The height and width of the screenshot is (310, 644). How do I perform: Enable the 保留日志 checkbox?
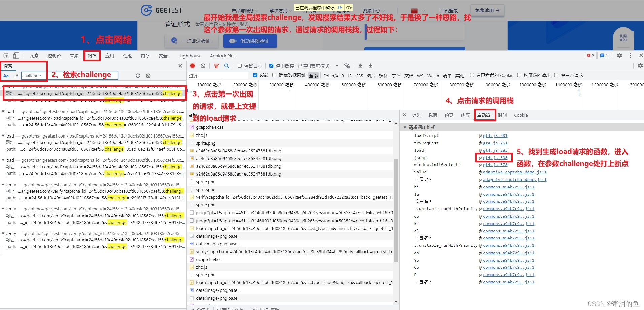click(240, 66)
